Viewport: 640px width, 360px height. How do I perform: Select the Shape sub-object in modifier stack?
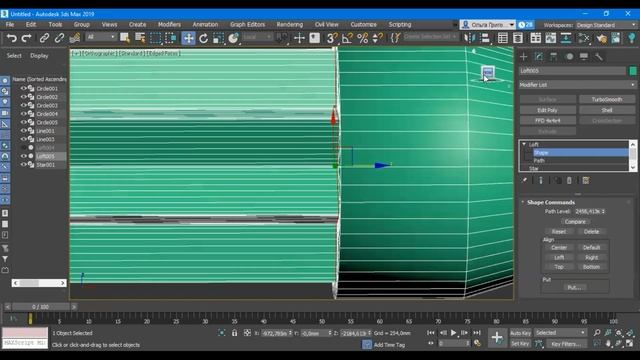581,153
